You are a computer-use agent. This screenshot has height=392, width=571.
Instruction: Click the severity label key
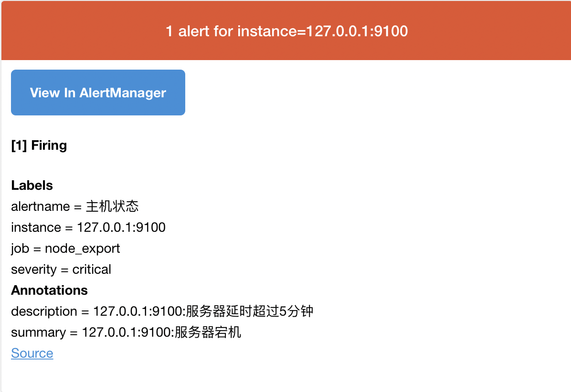[33, 269]
